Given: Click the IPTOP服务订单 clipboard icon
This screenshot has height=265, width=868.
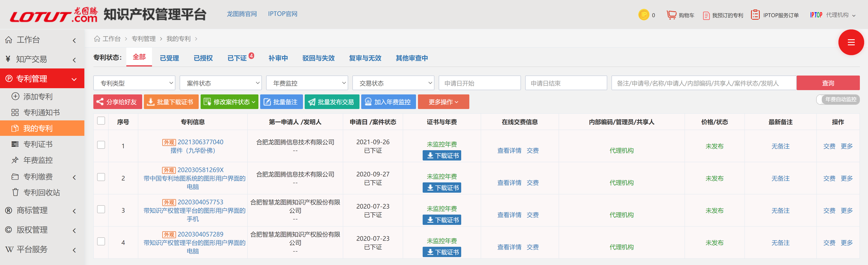Looking at the screenshot, I should pos(755,15).
